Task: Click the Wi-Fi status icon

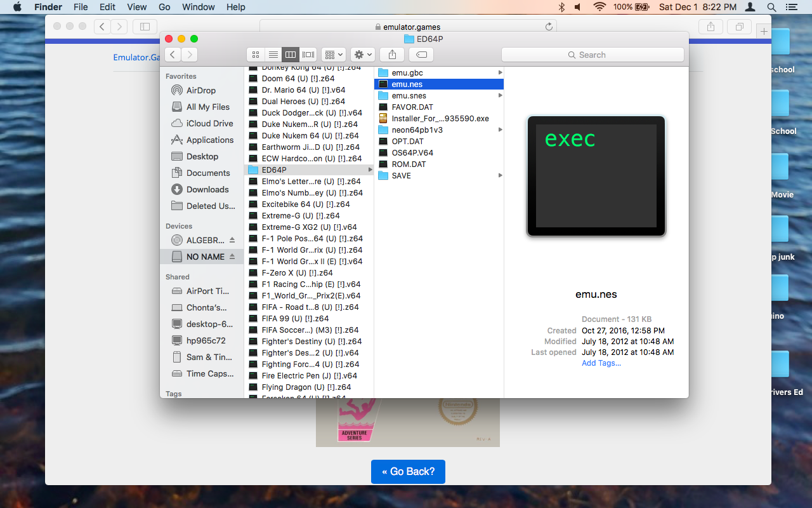Action: pos(599,7)
